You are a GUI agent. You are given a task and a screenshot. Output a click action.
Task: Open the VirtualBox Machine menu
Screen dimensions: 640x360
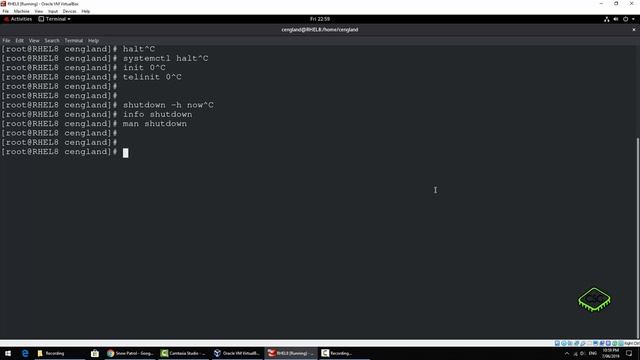21,11
